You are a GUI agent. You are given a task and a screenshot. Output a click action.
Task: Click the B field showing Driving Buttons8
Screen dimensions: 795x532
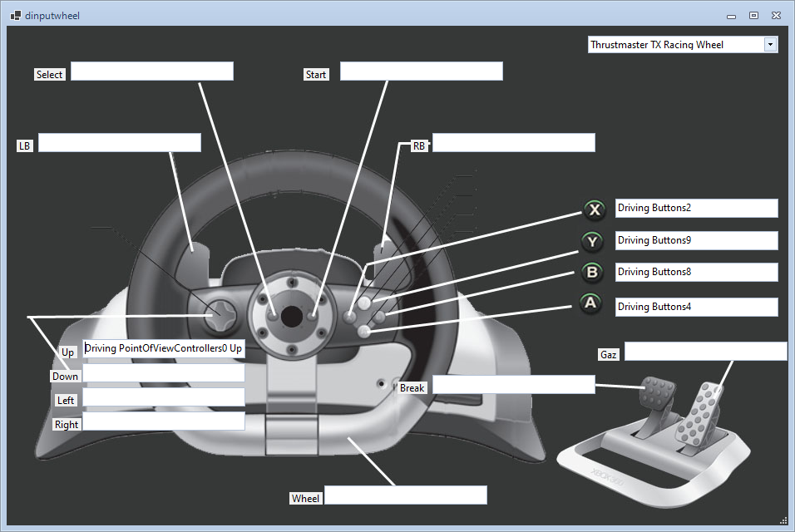click(x=697, y=272)
